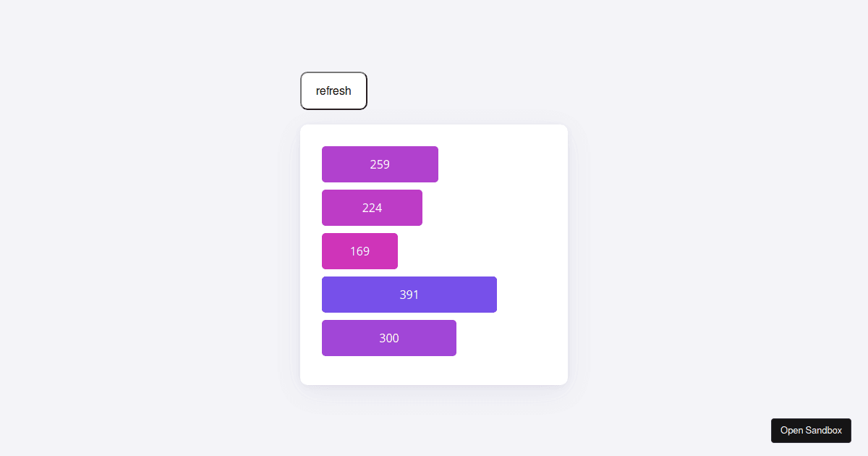This screenshot has width=868, height=456.
Task: Select the bottom bar showing 300
Action: pos(388,338)
